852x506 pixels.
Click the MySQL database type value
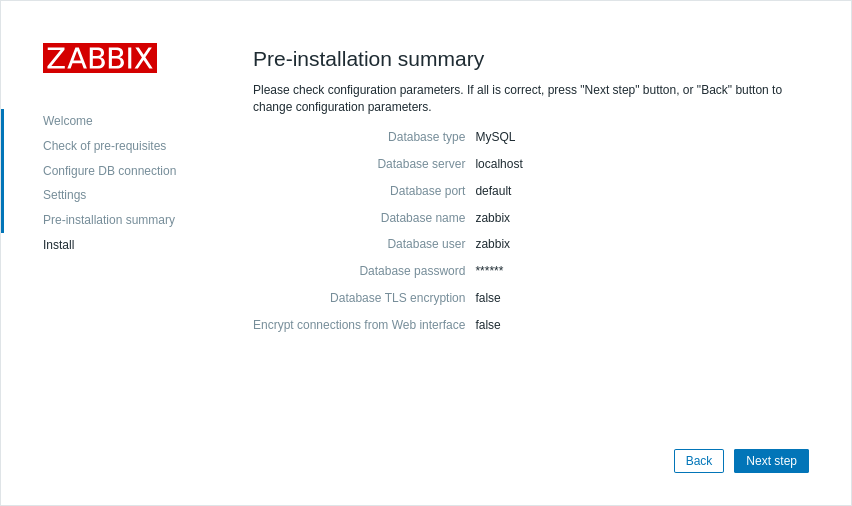(x=495, y=137)
